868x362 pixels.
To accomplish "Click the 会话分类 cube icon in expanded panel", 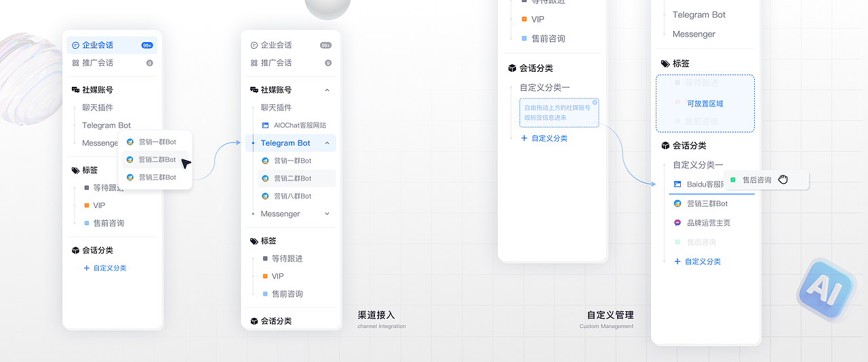I will tap(254, 321).
